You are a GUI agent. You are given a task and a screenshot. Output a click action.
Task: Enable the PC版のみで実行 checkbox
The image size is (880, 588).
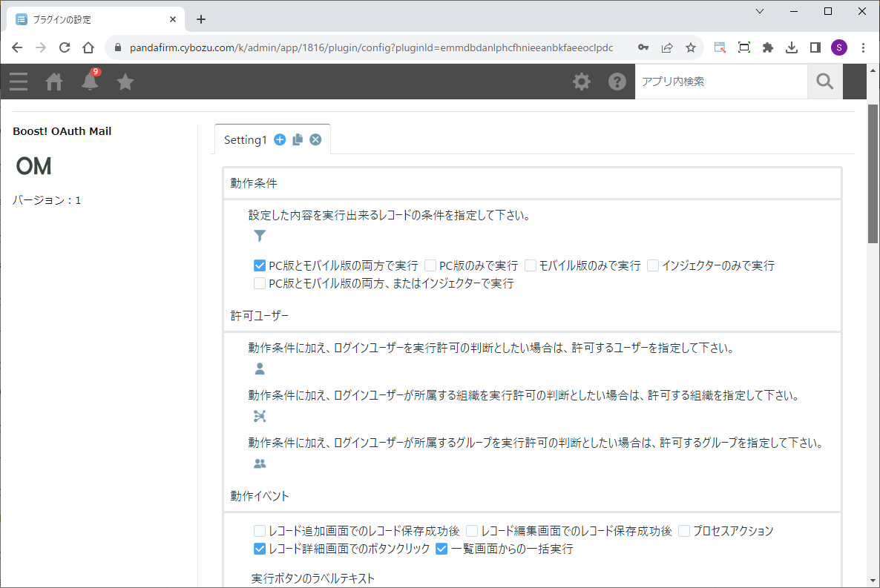430,265
